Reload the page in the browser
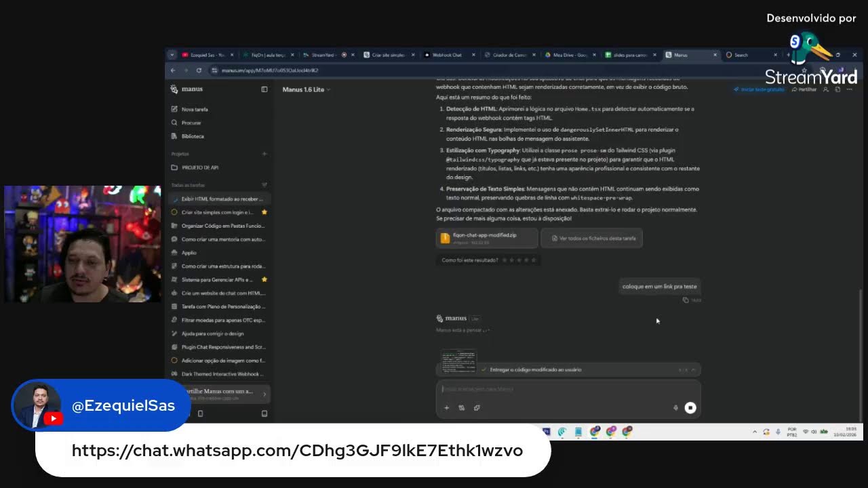The width and height of the screenshot is (868, 488). pyautogui.click(x=199, y=70)
